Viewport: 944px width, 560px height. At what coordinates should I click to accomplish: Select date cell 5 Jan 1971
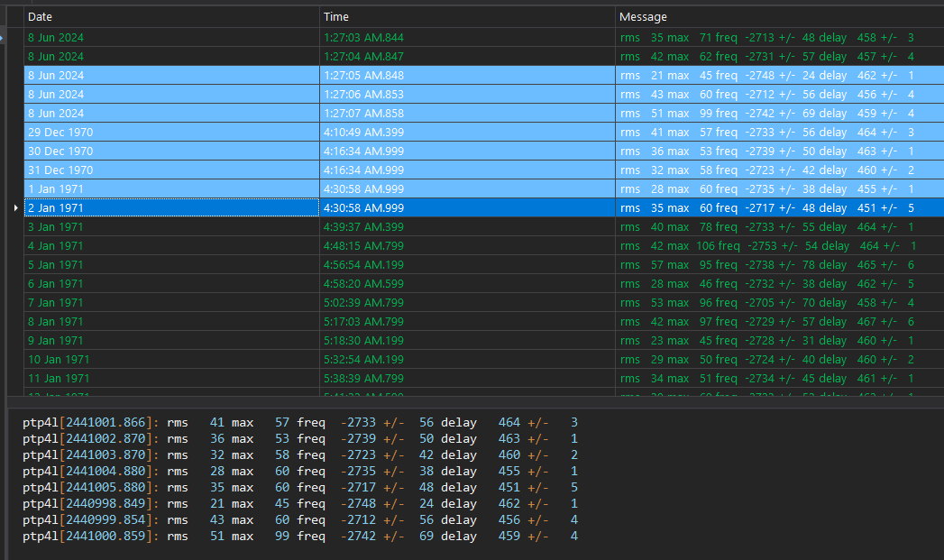click(x=171, y=265)
